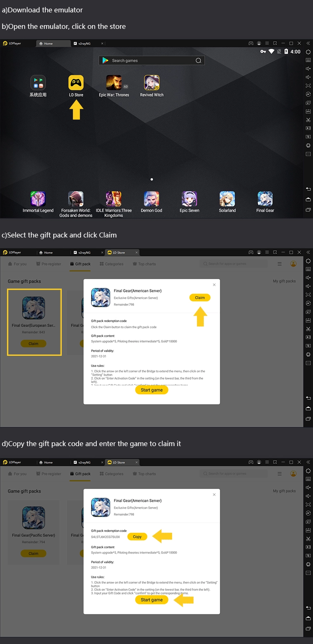Open the Demon God game
This screenshot has height=644, width=313.
152,199
